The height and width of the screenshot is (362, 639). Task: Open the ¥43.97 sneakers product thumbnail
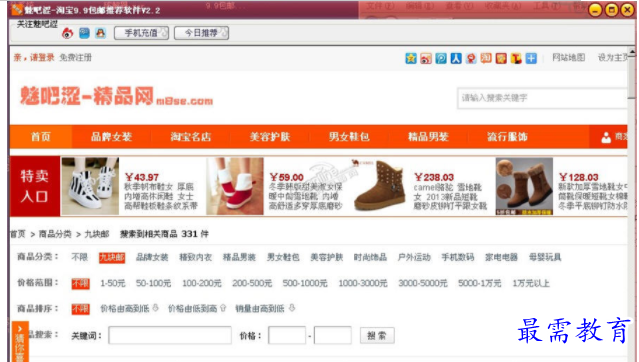click(90, 186)
